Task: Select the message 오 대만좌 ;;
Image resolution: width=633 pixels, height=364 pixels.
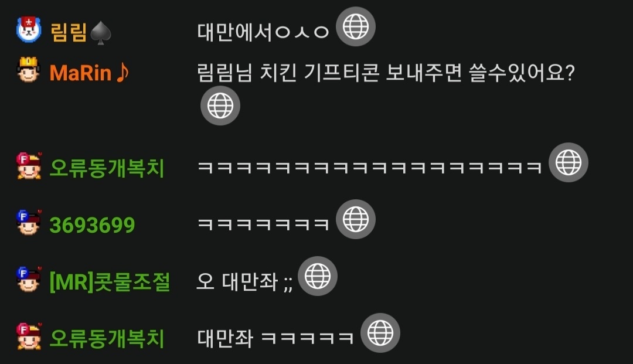Action: tap(244, 282)
